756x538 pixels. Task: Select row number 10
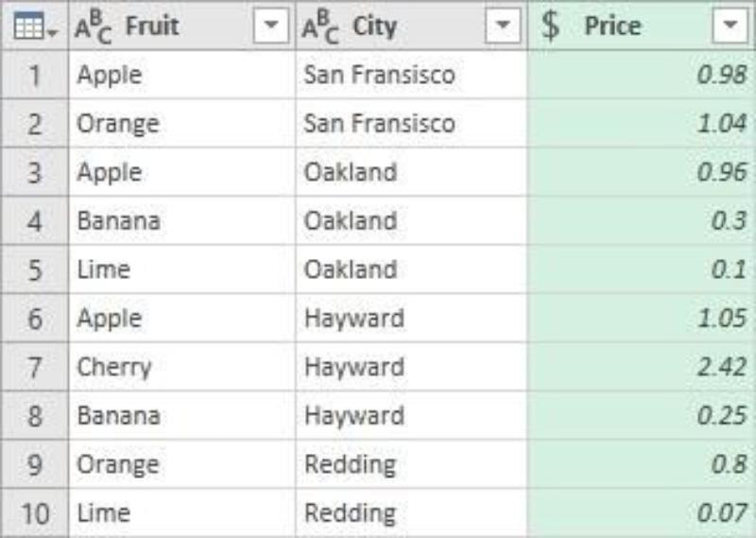pos(34,513)
